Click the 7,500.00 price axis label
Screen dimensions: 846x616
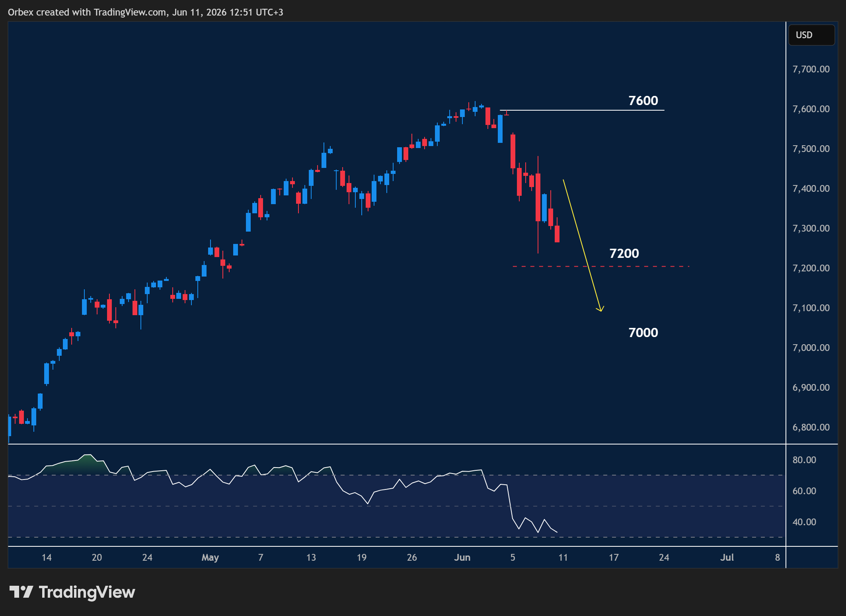811,149
